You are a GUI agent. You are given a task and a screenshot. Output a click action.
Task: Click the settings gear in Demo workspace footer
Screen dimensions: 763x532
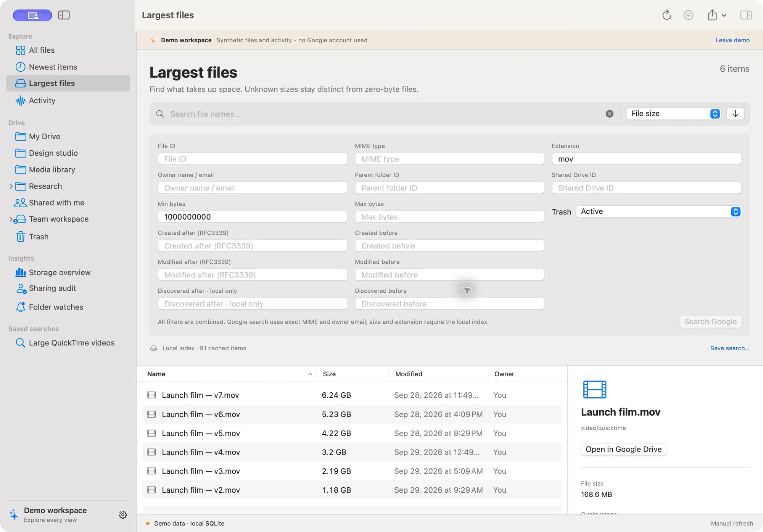(x=122, y=515)
